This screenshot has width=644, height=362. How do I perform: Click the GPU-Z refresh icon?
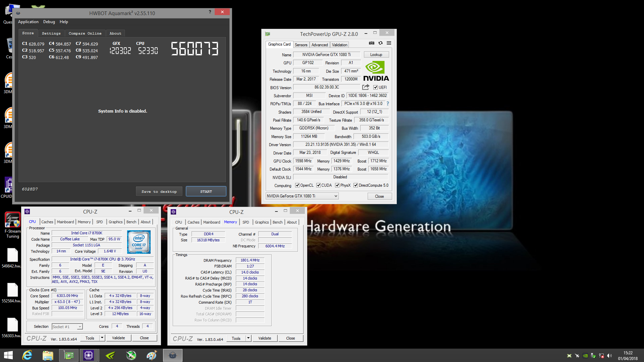[x=380, y=43]
